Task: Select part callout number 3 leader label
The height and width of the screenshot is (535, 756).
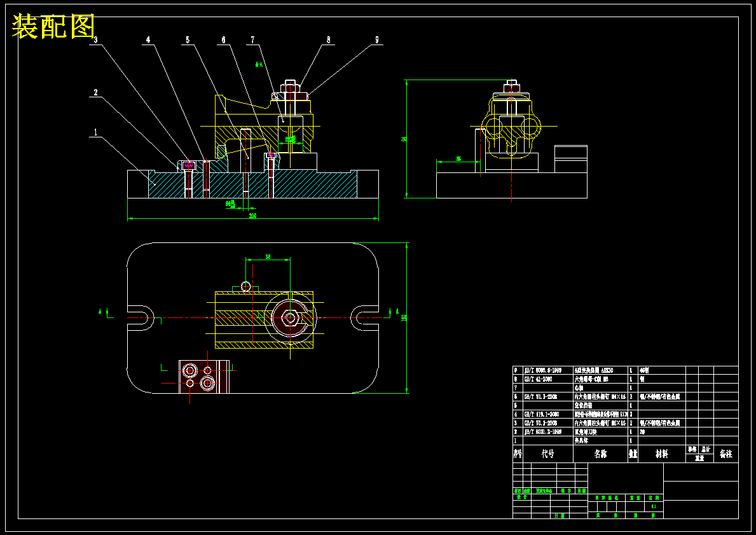Action: click(x=96, y=40)
